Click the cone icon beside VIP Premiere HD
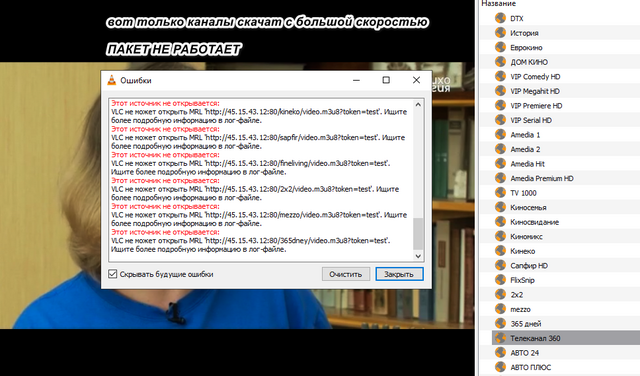The image size is (640, 376). [500, 105]
